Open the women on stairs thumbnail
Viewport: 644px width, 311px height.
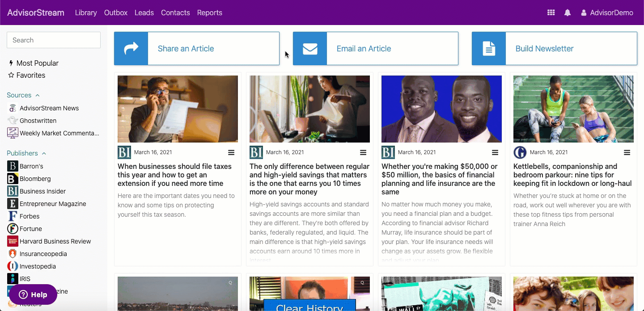(573, 109)
